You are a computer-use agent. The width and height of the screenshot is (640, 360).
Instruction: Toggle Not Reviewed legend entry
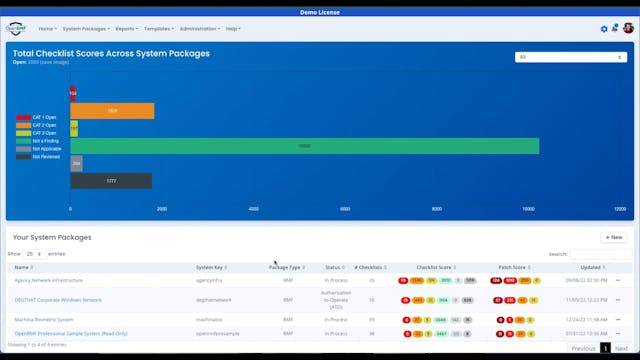coord(38,157)
